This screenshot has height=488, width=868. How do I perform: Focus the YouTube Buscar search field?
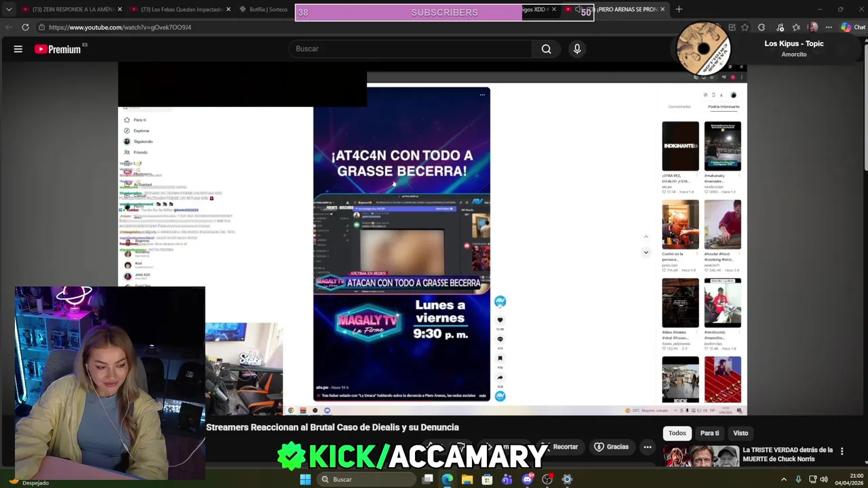pyautogui.click(x=410, y=49)
